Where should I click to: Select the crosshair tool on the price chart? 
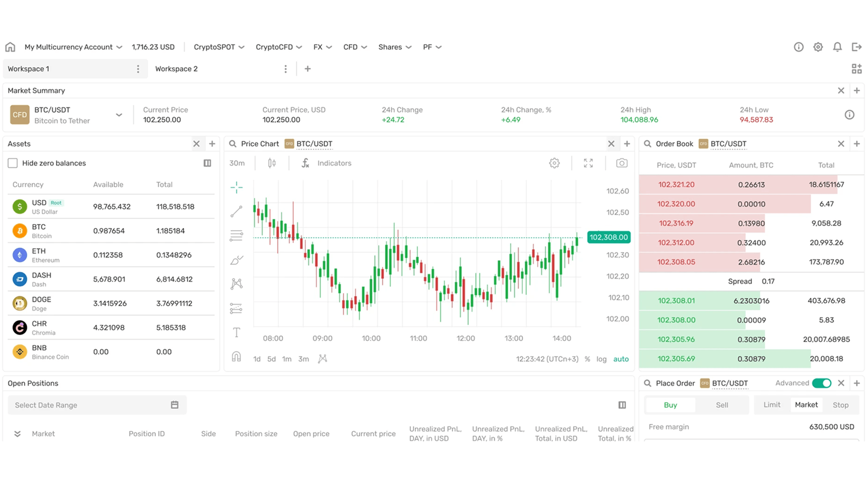(236, 187)
